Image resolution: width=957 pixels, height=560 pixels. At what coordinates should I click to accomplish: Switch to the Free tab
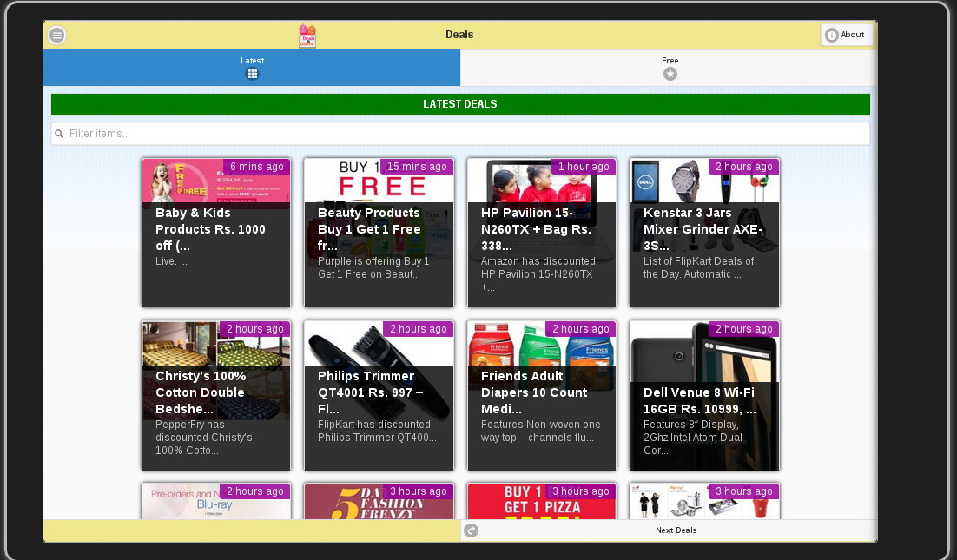coord(669,68)
